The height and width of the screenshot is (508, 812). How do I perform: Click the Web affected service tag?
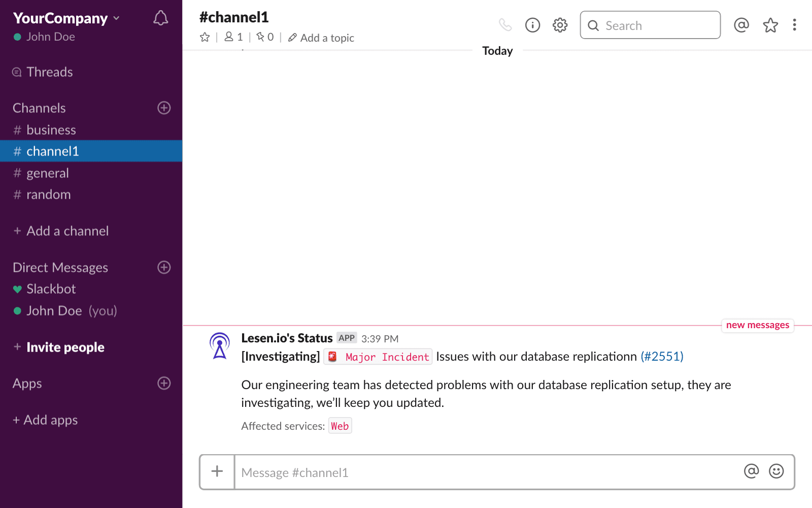[x=340, y=426]
